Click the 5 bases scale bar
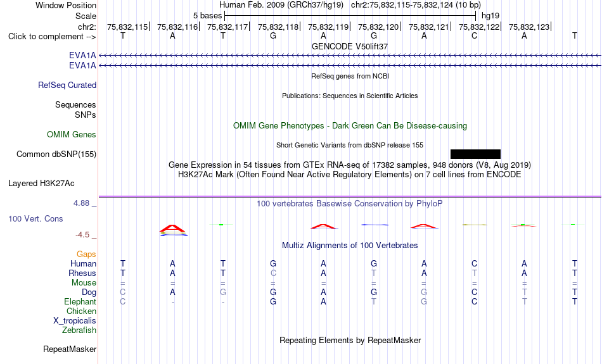602x364 pixels. tap(350, 16)
